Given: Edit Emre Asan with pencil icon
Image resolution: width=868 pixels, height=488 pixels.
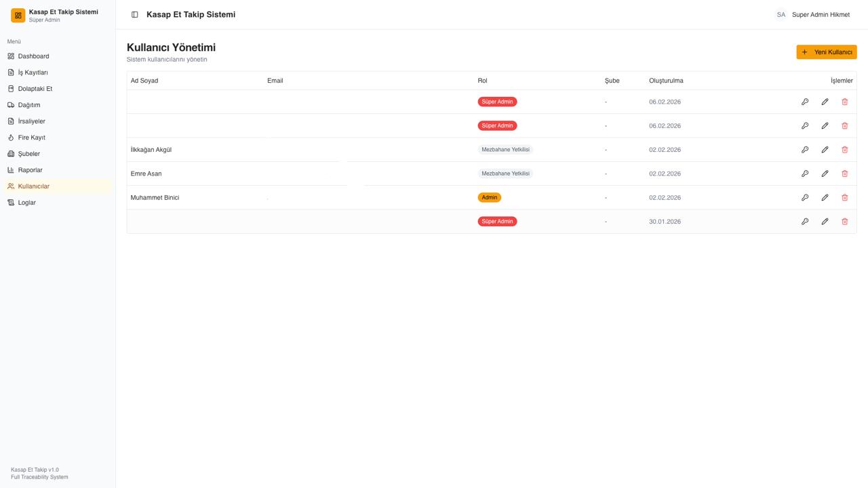Looking at the screenshot, I should tap(825, 174).
